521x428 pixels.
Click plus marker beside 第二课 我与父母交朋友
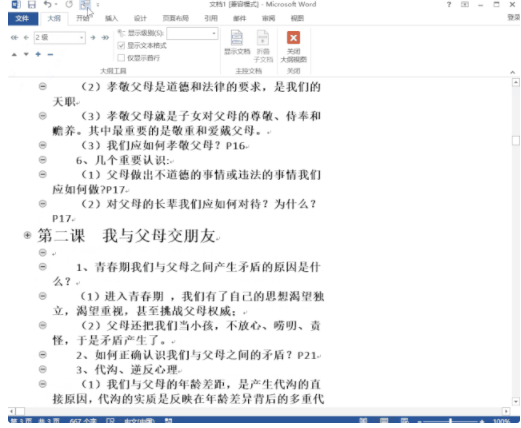coord(27,236)
